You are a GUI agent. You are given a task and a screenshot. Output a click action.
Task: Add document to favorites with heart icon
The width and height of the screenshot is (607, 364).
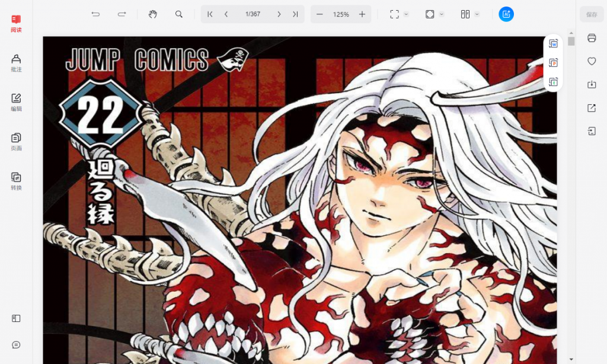[x=592, y=61]
